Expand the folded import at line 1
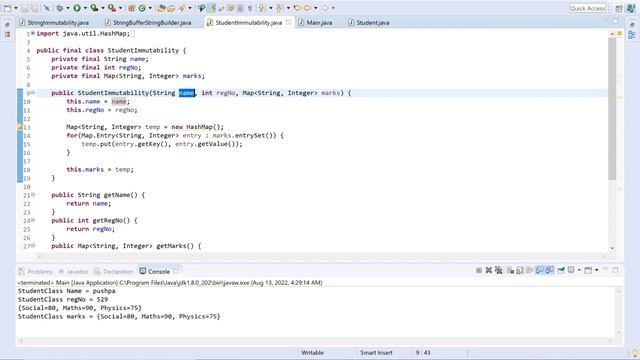The width and height of the screenshot is (640, 360). 33,33
